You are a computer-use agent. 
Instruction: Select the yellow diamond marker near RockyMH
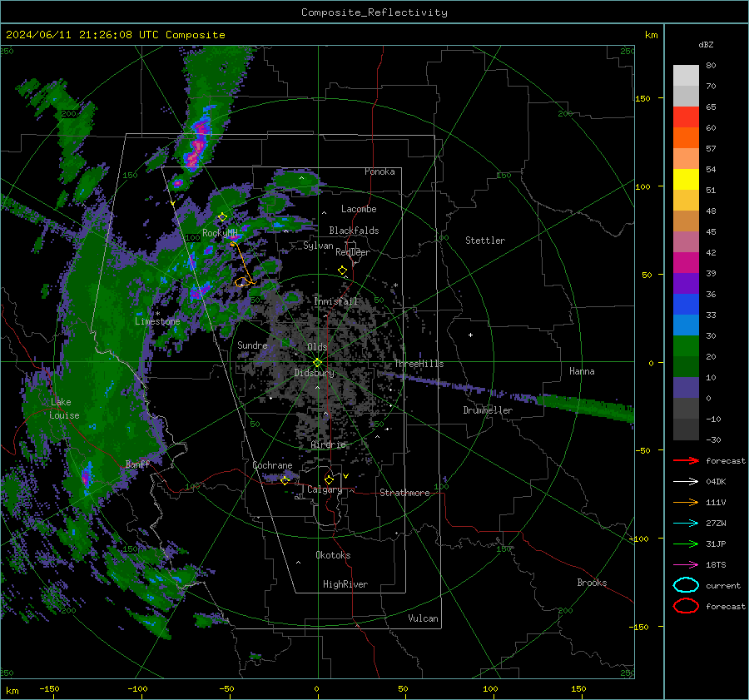(x=222, y=217)
